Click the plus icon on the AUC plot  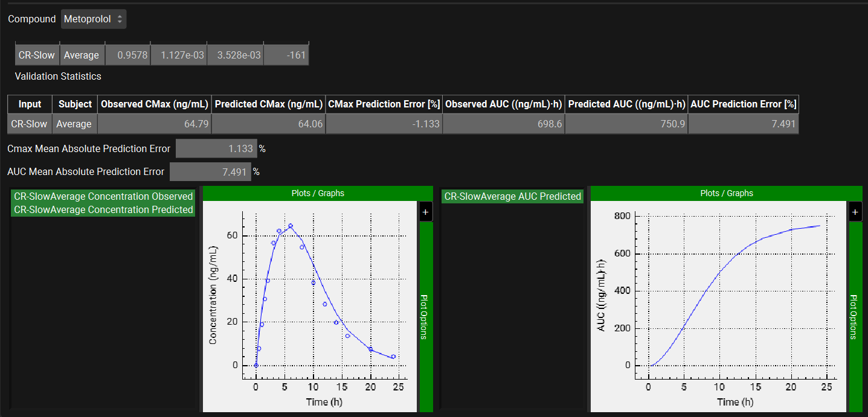(x=855, y=212)
